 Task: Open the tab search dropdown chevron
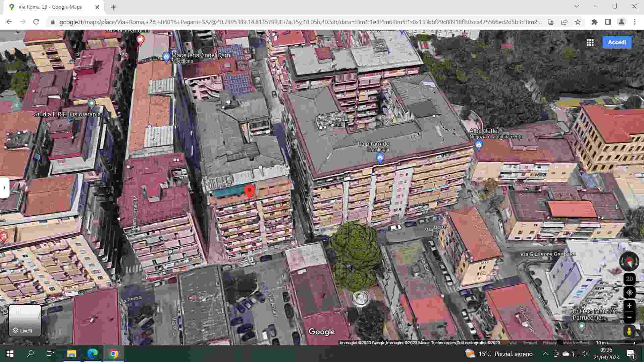point(577,6)
